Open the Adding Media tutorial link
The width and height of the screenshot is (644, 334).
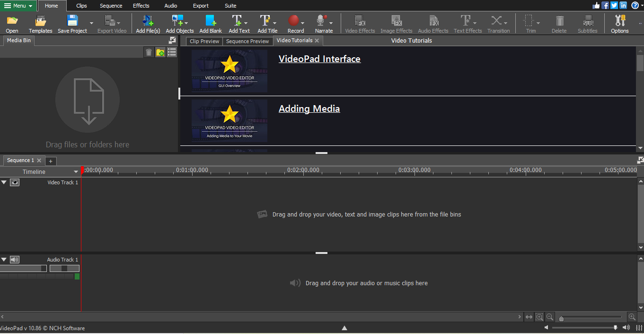click(309, 108)
